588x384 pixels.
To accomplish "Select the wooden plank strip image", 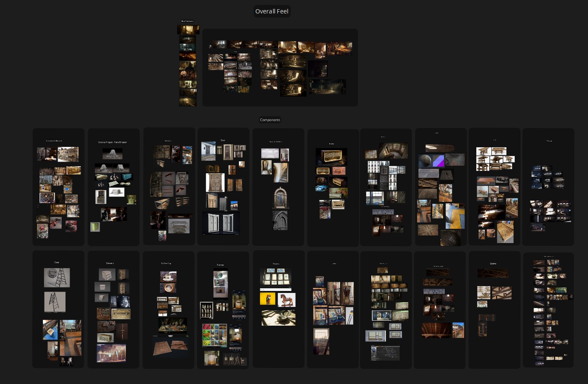I will [x=439, y=148].
